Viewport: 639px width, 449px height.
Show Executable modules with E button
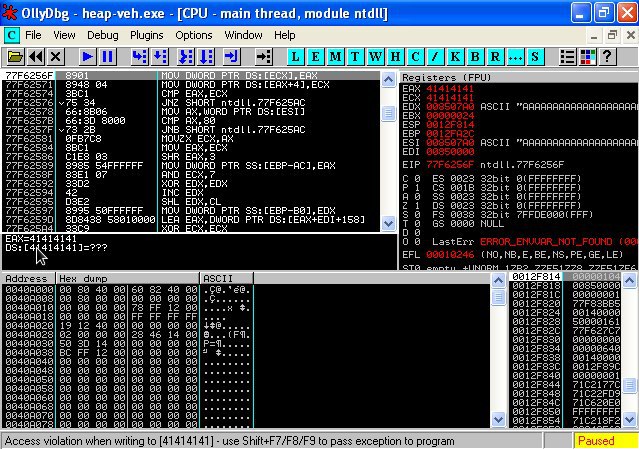tap(315, 57)
